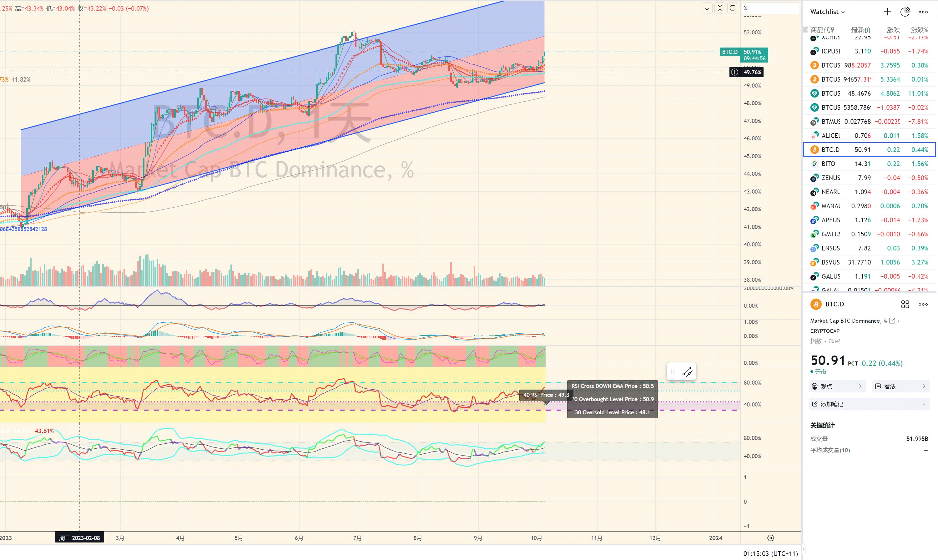
Task: Add a symbol to the watchlist
Action: pyautogui.click(x=887, y=12)
